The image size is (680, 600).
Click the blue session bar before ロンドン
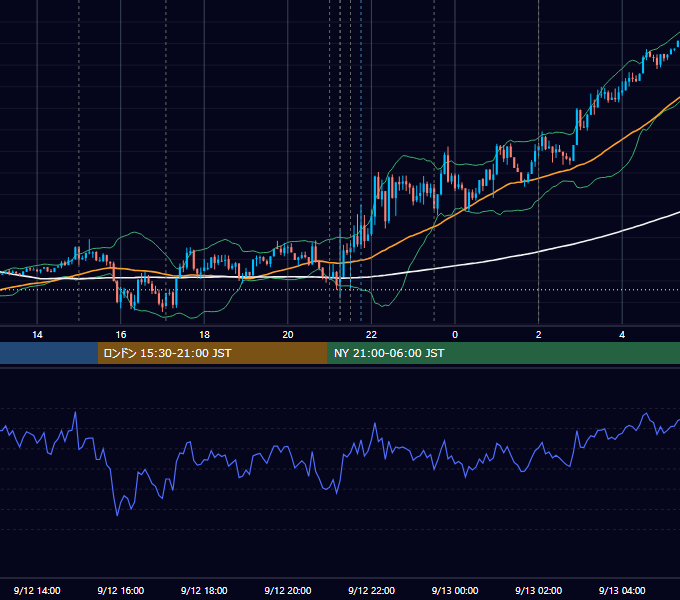(x=49, y=353)
